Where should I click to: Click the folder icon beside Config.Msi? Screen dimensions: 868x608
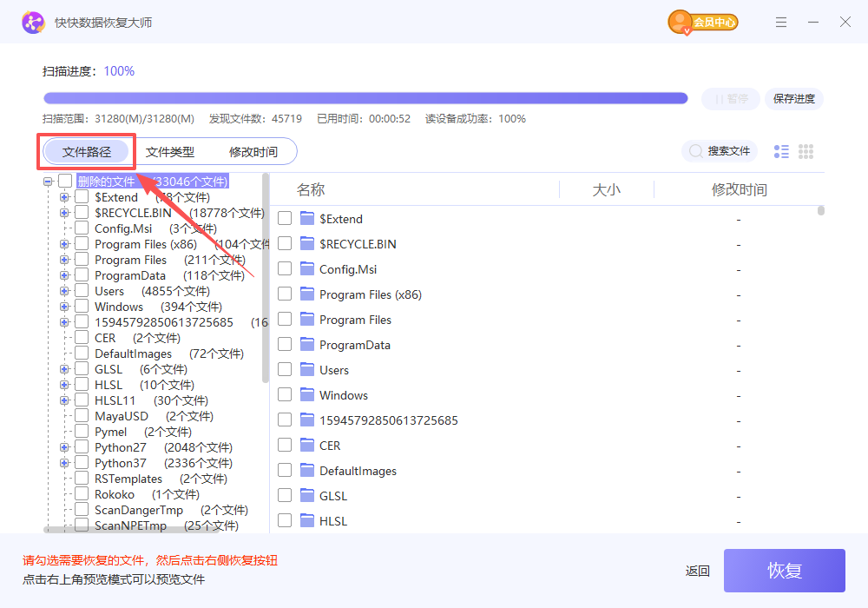pos(308,268)
